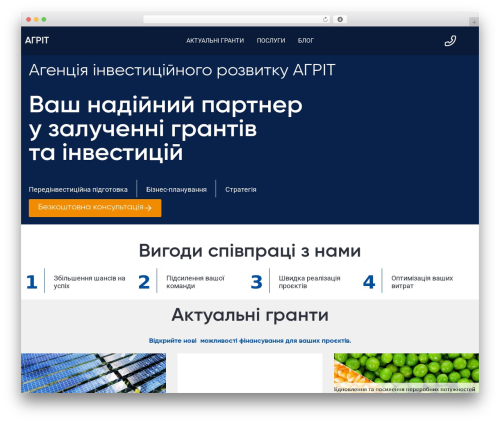This screenshot has height=423, width=500.
Task: Click the number 3 benefit marker
Action: click(x=257, y=282)
